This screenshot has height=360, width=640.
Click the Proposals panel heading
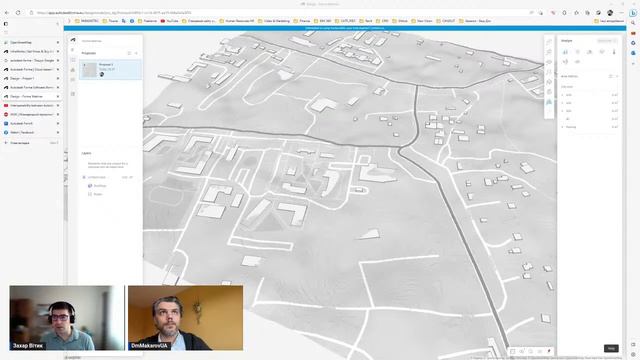pyautogui.click(x=89, y=53)
